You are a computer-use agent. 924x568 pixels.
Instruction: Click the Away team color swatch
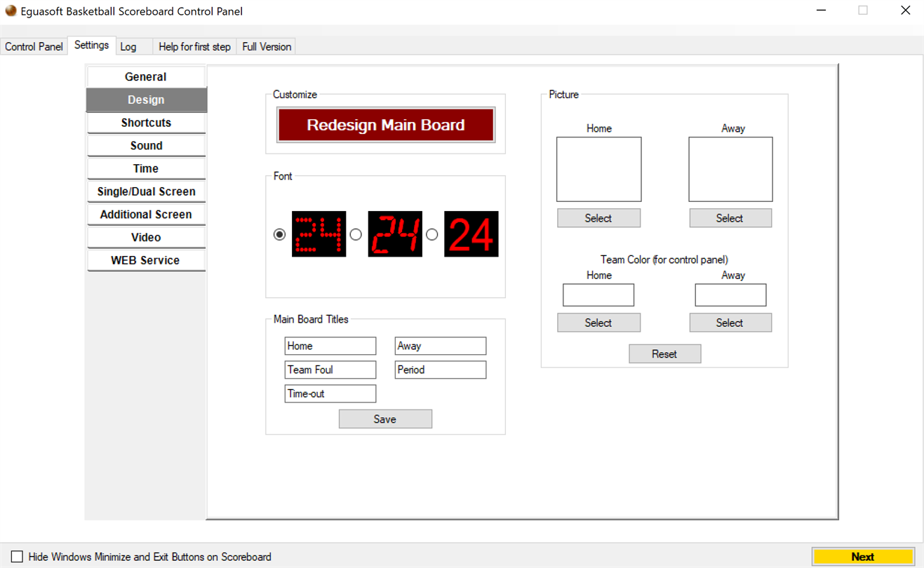coord(730,295)
